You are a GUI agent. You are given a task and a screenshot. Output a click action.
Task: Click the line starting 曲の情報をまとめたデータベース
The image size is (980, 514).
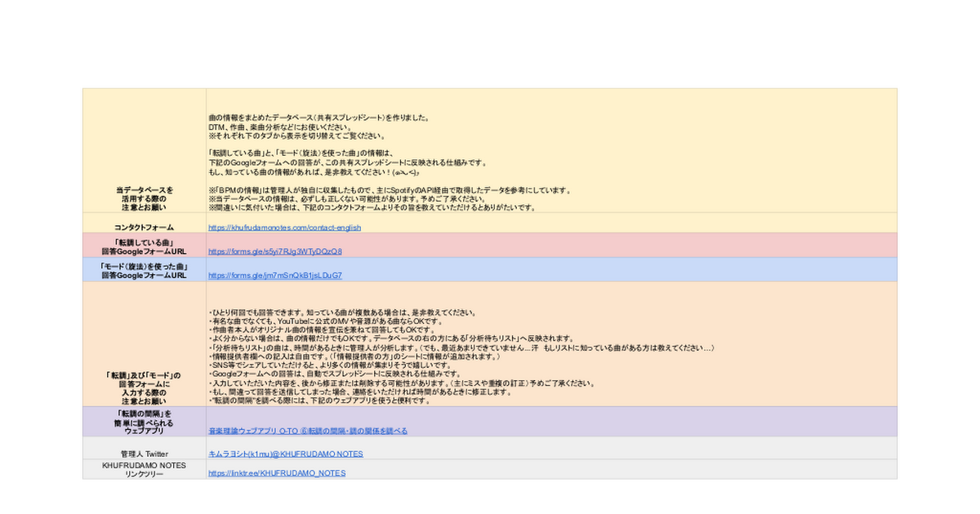tap(318, 118)
